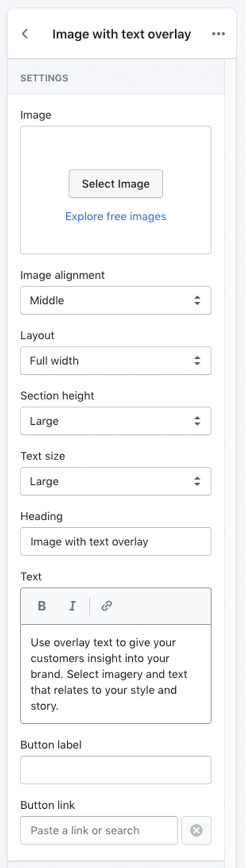246x868 pixels.
Task: Expand the Layout dropdown showing Full width
Action: 116,361
